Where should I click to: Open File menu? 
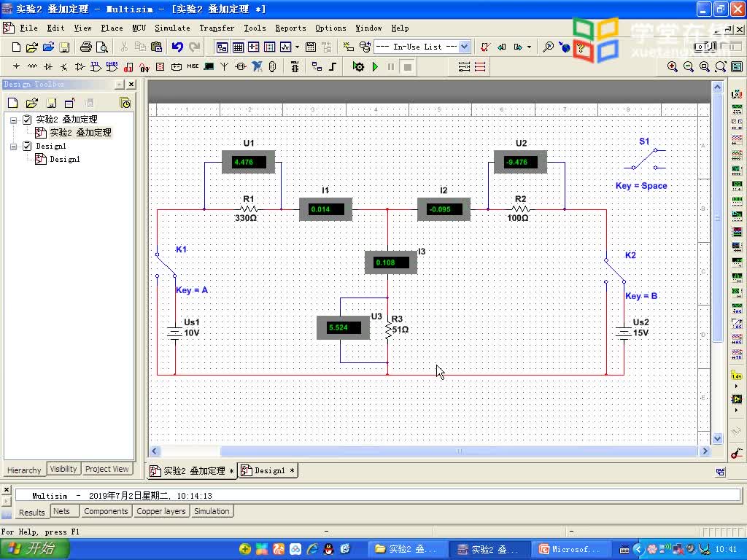click(x=28, y=28)
